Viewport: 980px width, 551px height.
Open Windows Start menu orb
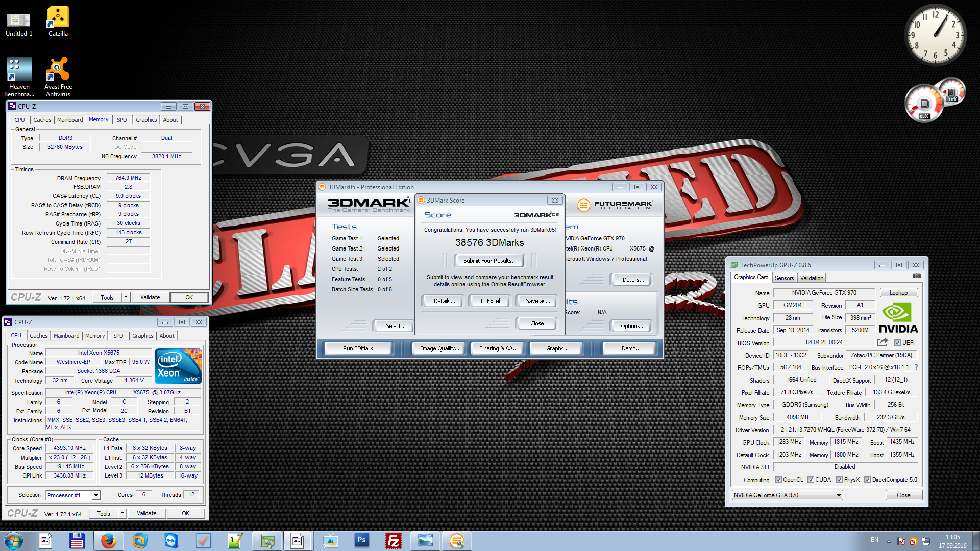pyautogui.click(x=14, y=541)
